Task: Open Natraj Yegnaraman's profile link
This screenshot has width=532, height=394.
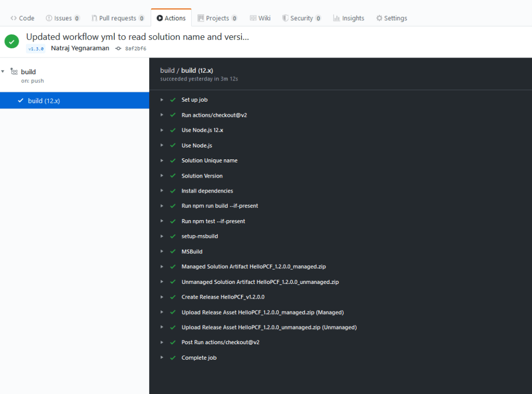Action: (79, 48)
